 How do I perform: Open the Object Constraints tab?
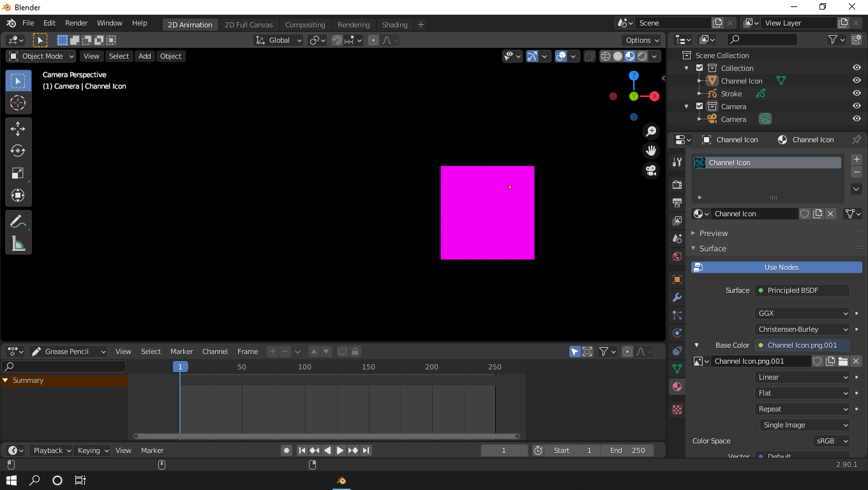pyautogui.click(x=677, y=351)
